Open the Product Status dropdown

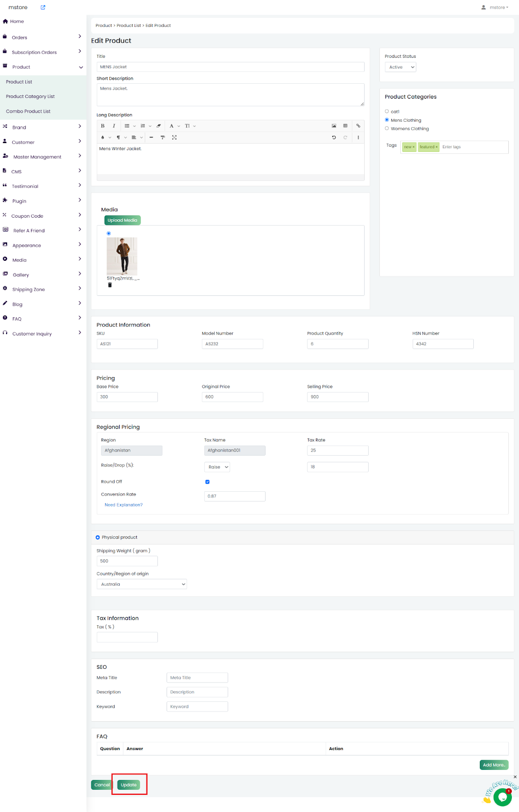click(x=400, y=67)
